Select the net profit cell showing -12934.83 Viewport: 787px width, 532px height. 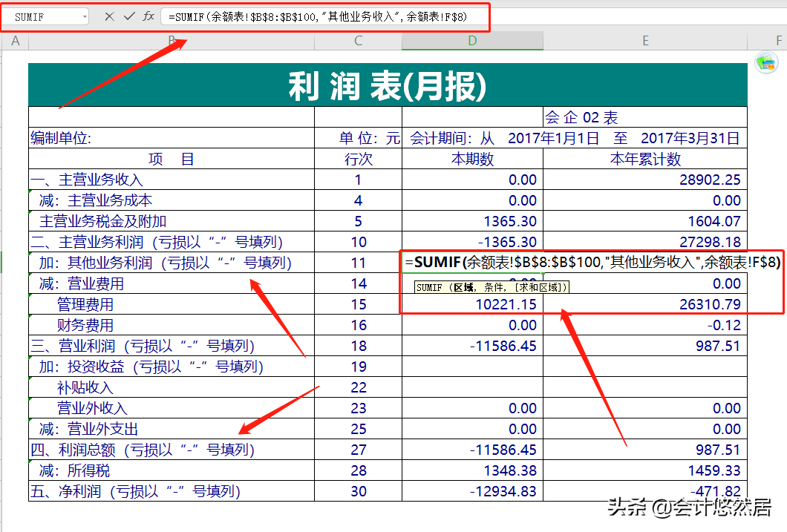[x=472, y=491]
